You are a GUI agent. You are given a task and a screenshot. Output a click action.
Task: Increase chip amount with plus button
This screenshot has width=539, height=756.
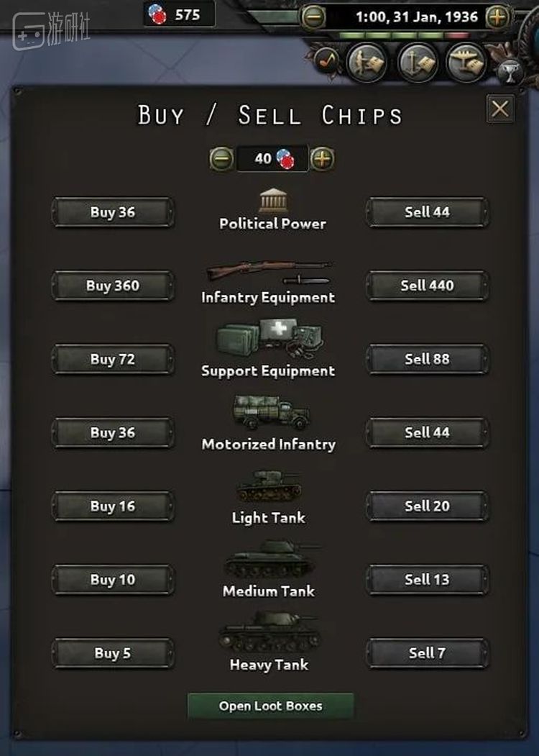[x=323, y=158]
